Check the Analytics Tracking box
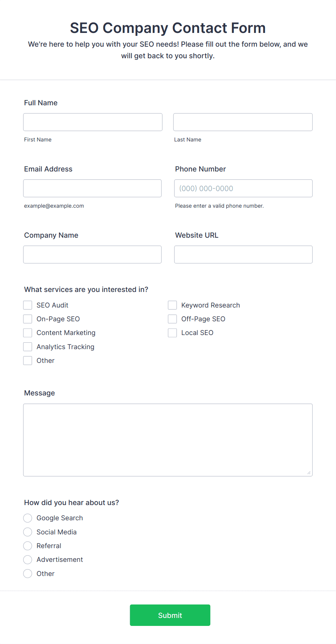 point(28,347)
